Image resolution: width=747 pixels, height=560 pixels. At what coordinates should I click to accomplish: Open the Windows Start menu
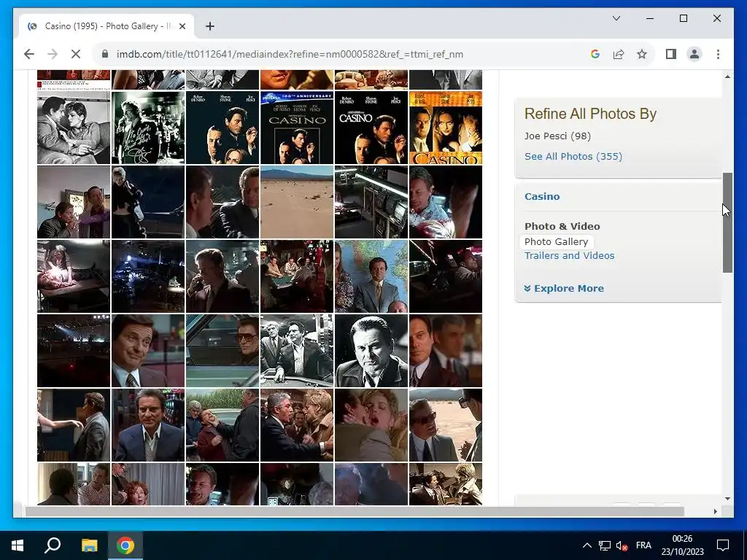pyautogui.click(x=18, y=545)
